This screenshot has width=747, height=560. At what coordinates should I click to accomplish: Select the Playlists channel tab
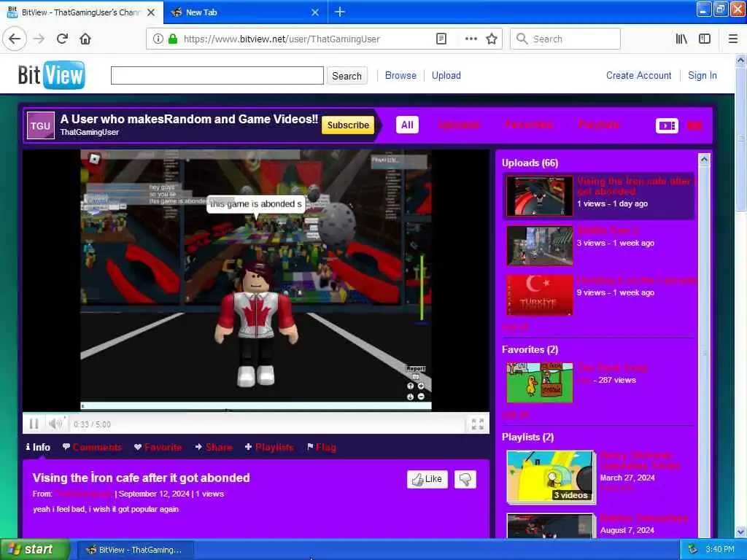(x=599, y=125)
